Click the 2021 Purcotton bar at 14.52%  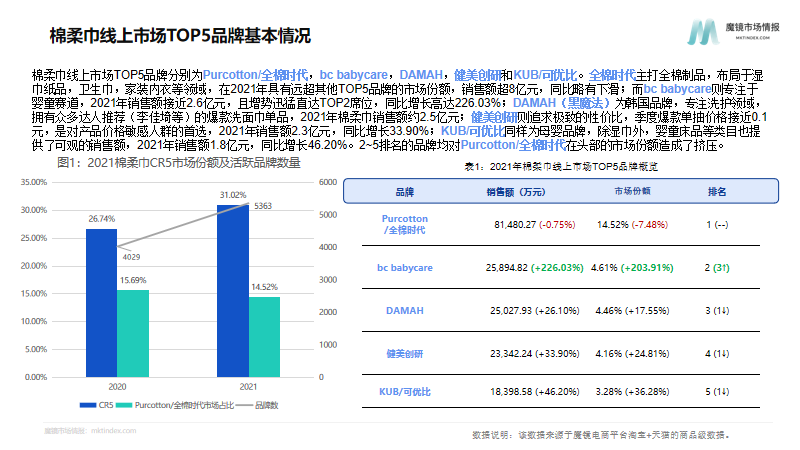(264, 337)
